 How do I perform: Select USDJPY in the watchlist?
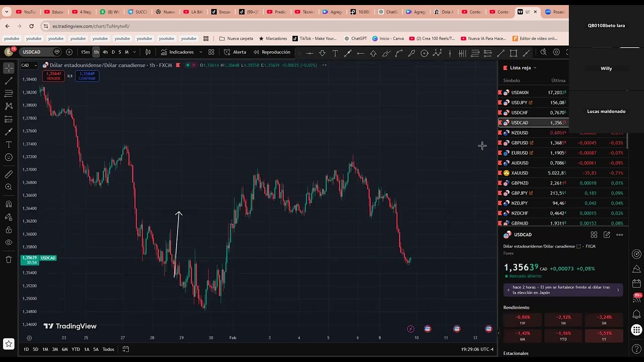point(533,103)
